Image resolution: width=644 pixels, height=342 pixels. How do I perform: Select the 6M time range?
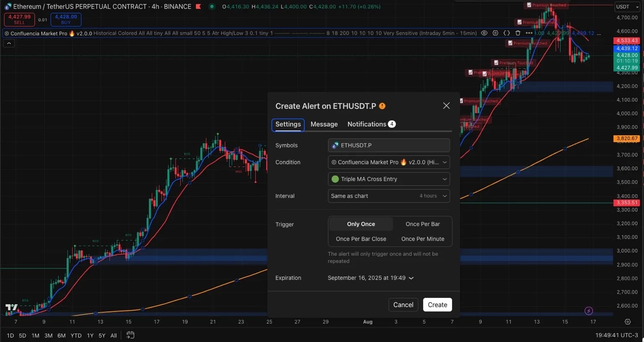point(61,335)
